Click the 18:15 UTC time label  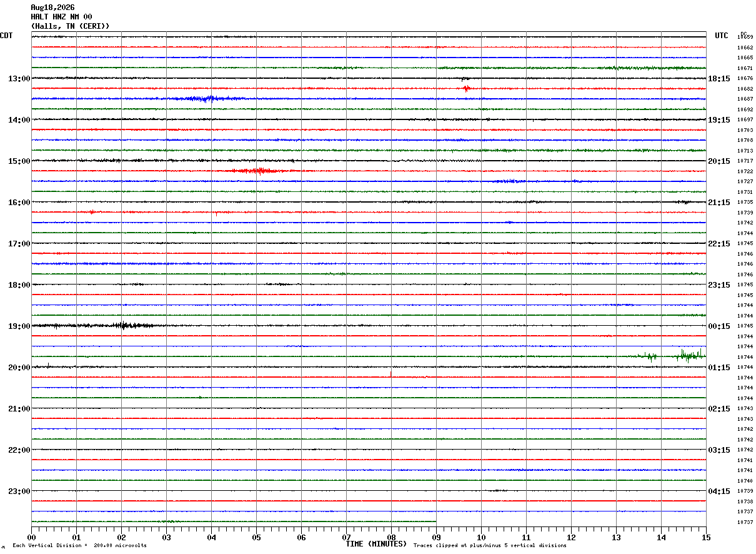(x=719, y=79)
